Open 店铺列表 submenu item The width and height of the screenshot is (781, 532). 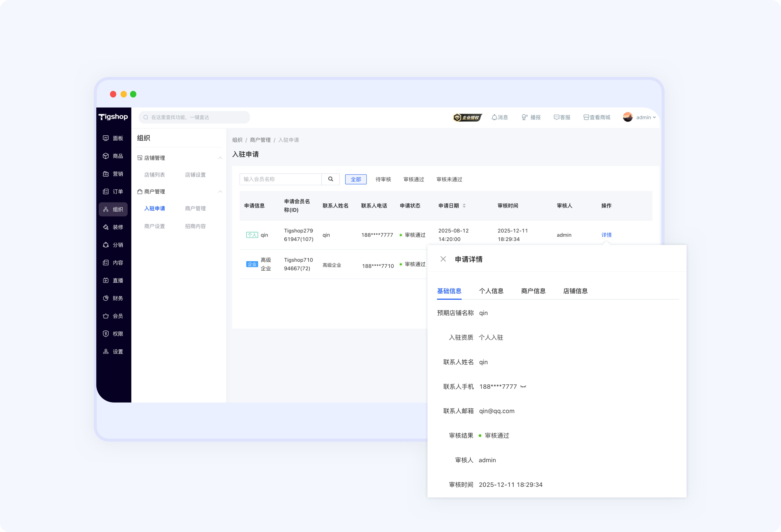[155, 175]
